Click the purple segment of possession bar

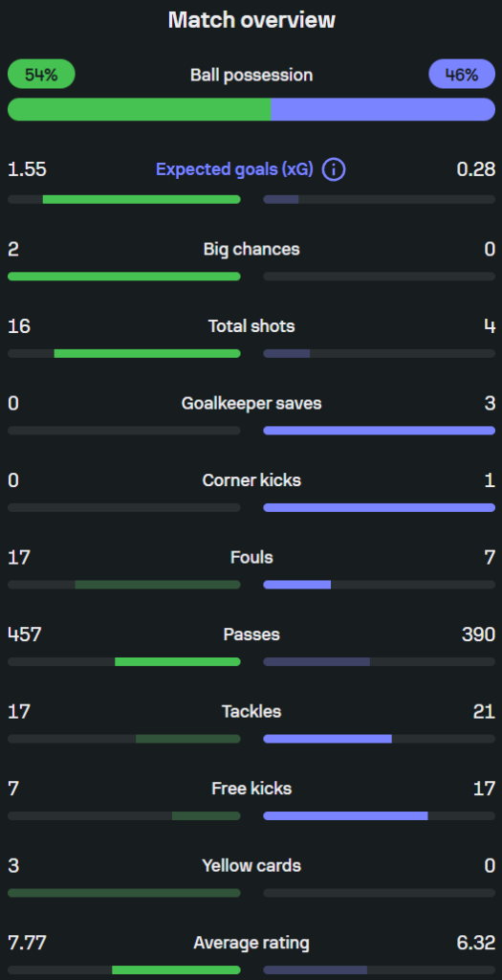click(382, 109)
